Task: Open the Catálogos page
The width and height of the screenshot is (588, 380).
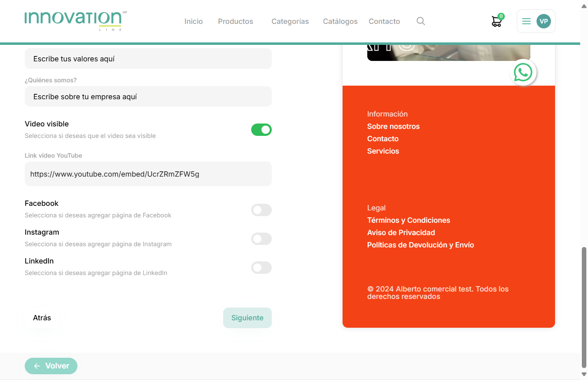Action: 340,21
